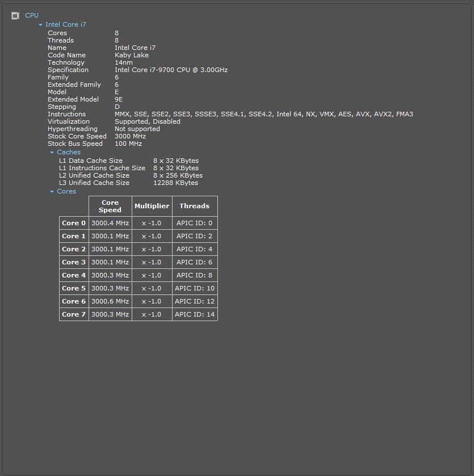Click the APIC ID: 8 cell

(x=195, y=275)
